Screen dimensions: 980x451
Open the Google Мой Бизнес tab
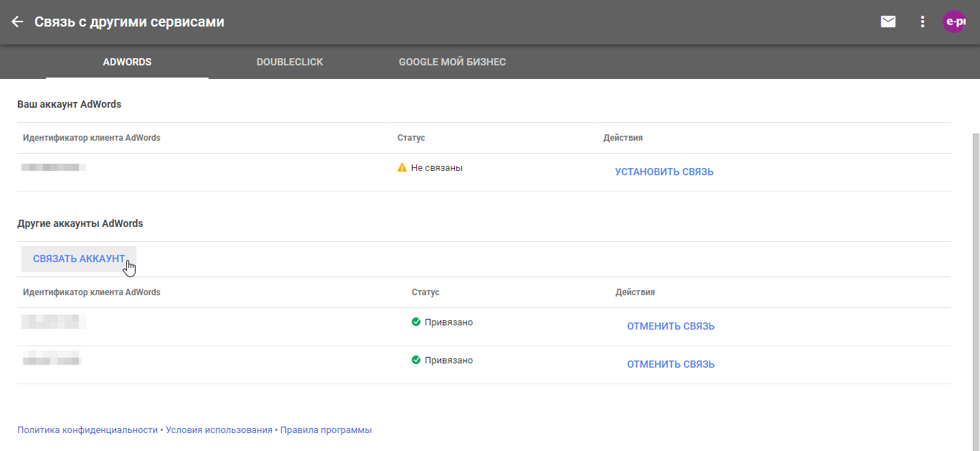pos(452,62)
